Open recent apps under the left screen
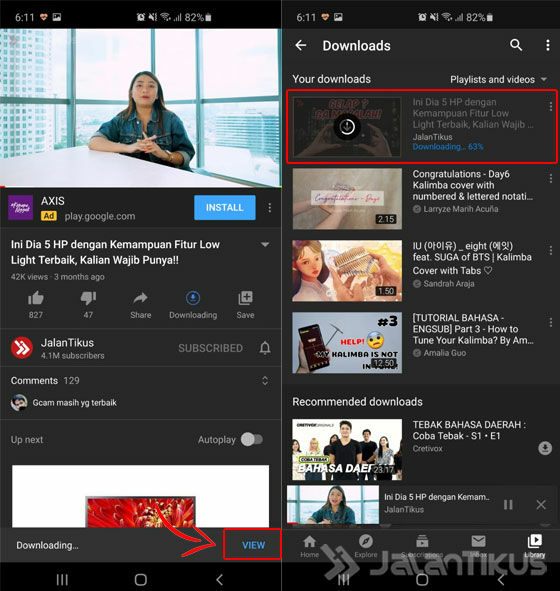Screen dimensions: 560x591 [x=62, y=579]
